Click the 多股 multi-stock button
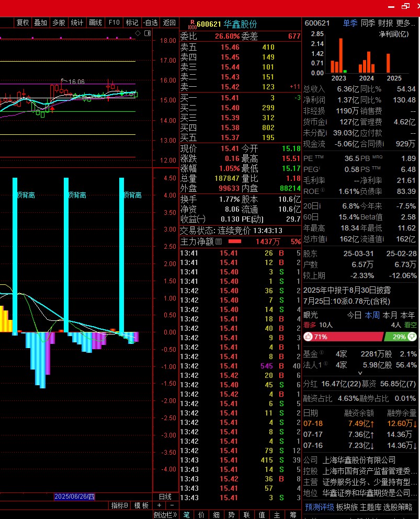The height and width of the screenshot is (519, 420). tap(59, 22)
